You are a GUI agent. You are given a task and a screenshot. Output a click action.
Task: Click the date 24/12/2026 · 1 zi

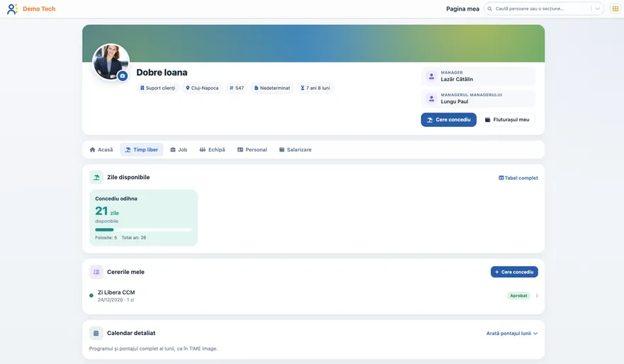tap(116, 300)
